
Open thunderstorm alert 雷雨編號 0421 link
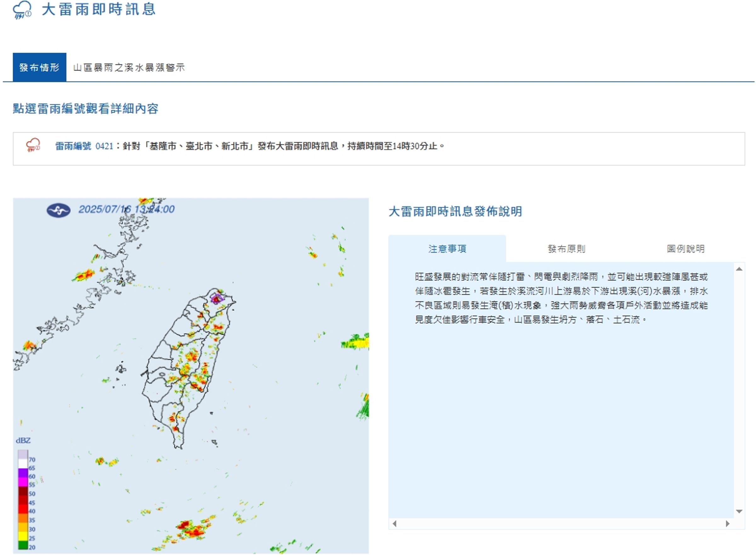coord(84,146)
